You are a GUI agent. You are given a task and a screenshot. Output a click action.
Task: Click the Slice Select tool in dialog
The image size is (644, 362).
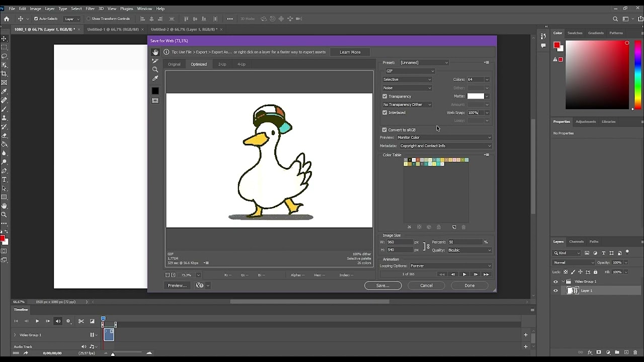click(x=155, y=61)
